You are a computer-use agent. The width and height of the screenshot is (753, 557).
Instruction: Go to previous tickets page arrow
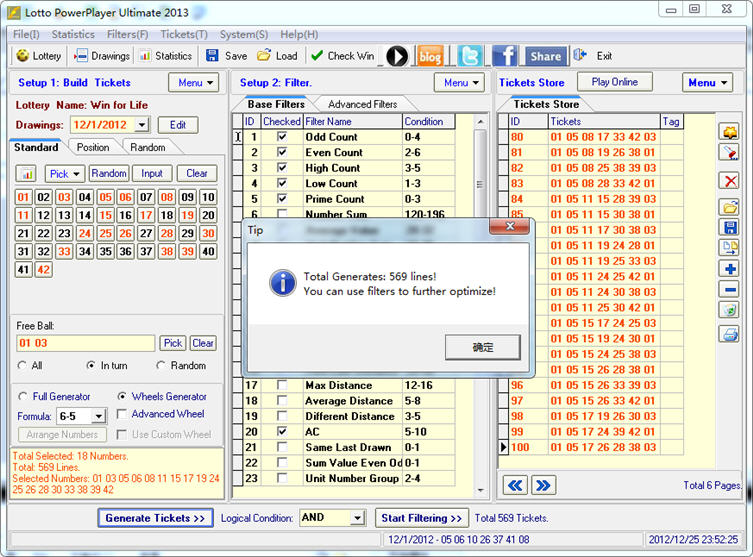point(515,485)
